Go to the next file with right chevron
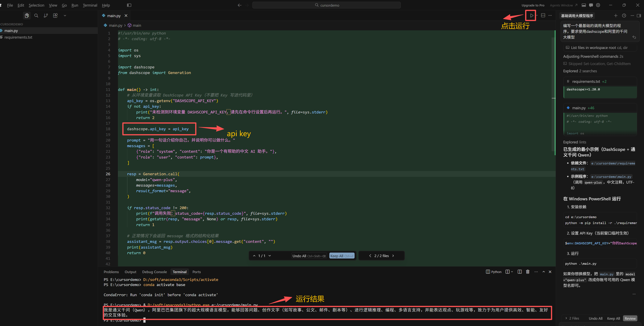644x326 pixels. point(393,256)
